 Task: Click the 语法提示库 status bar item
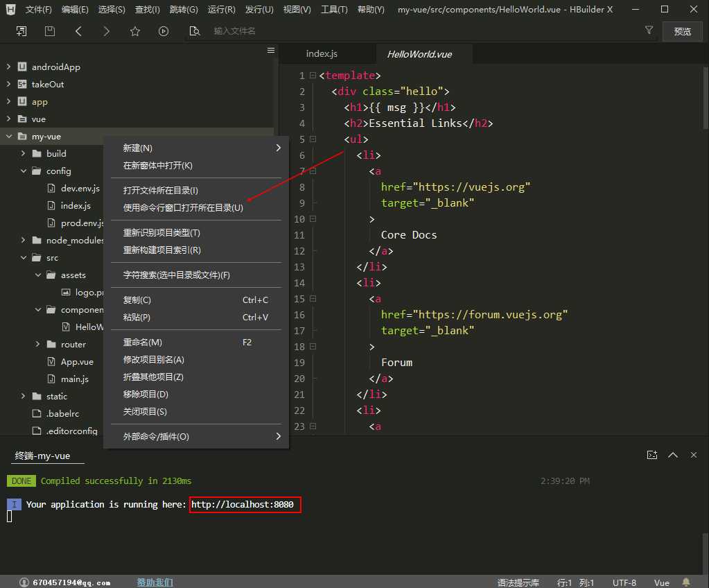coord(518,582)
